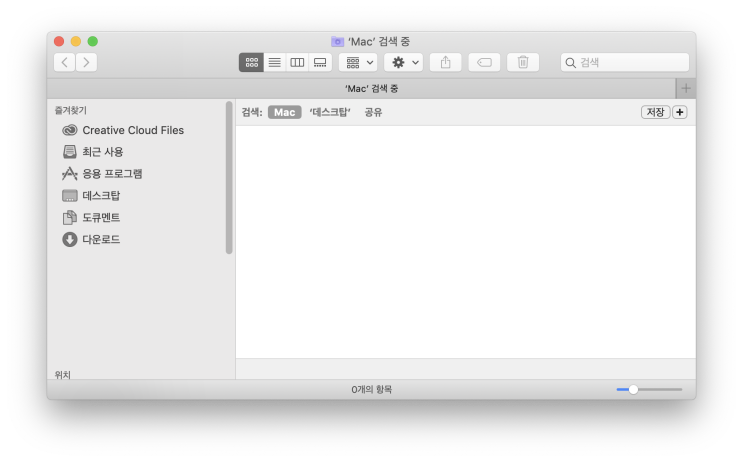Select the '데스크탑' search scope

[330, 112]
